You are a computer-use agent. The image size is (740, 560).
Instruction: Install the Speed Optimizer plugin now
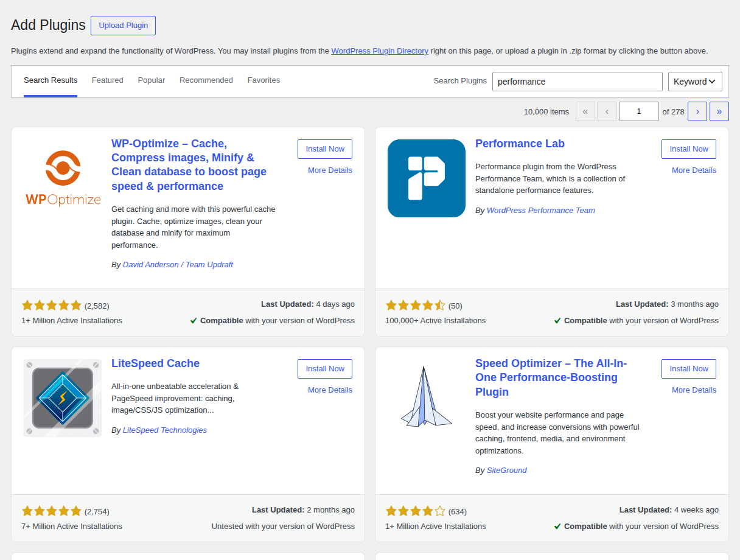[689, 369]
